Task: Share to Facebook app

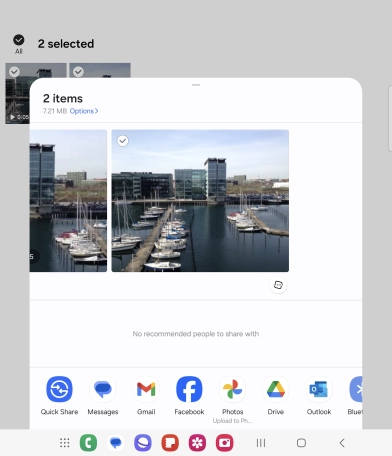Action: tap(189, 389)
